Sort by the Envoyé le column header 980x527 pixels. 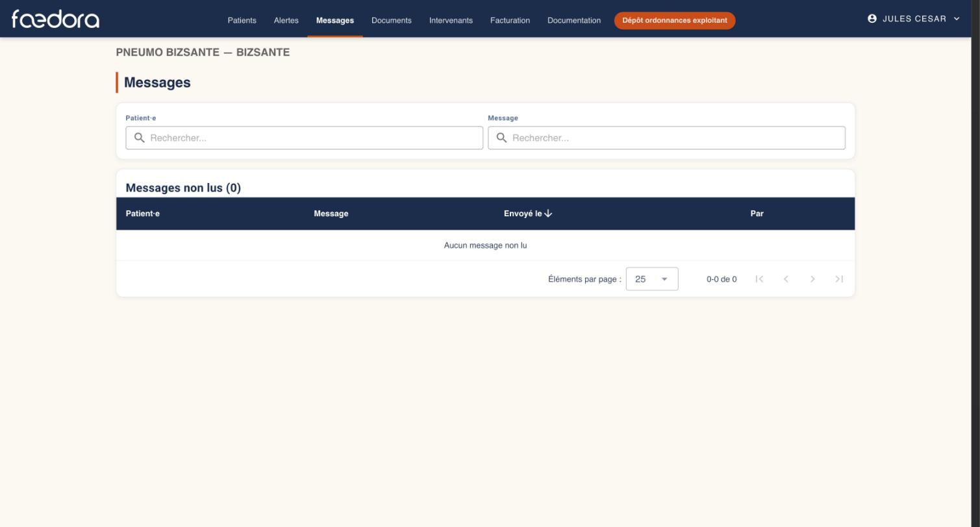[x=523, y=214]
